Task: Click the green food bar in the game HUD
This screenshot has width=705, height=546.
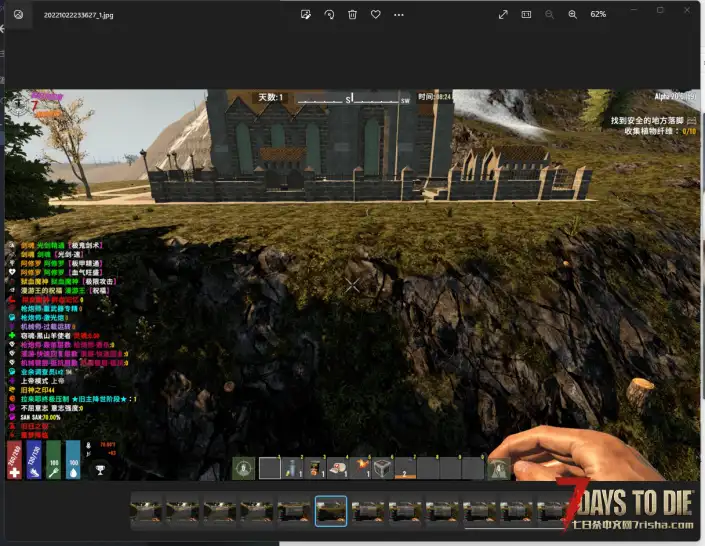Action: pos(54,460)
